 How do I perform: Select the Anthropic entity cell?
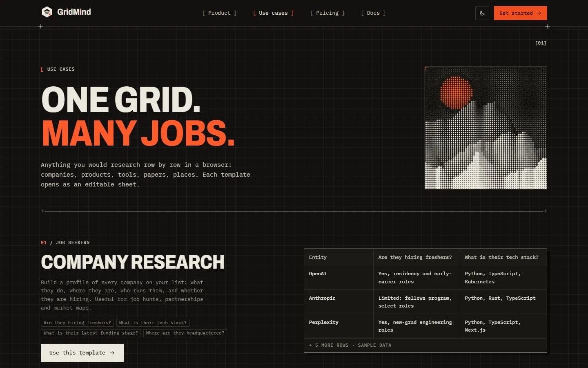pyautogui.click(x=339, y=302)
